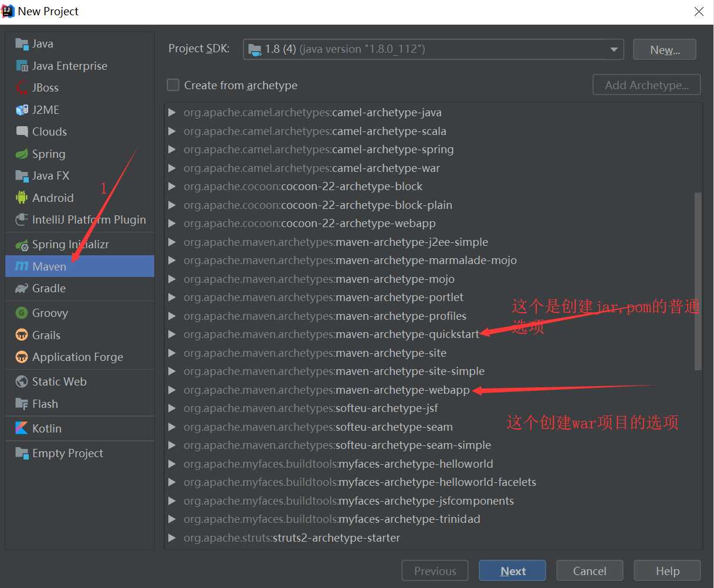Click the SDK folder icon in combo box
The width and height of the screenshot is (714, 588).
click(255, 49)
